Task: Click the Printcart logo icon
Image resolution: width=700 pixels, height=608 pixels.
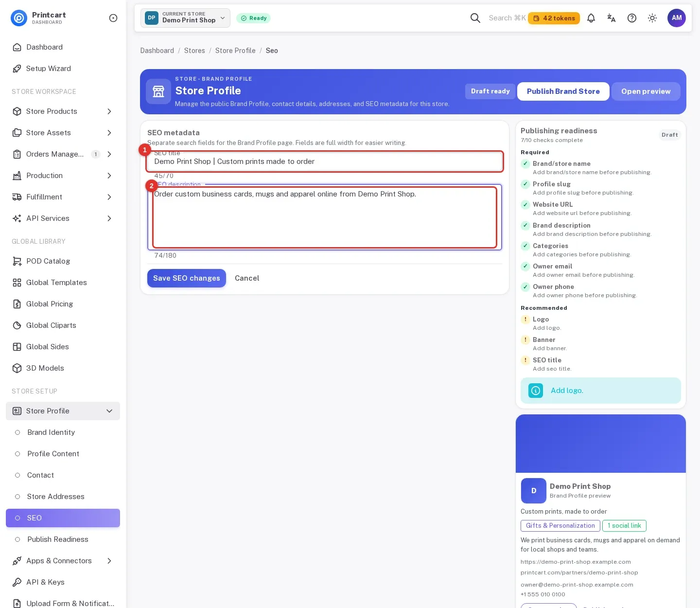Action: (19, 18)
